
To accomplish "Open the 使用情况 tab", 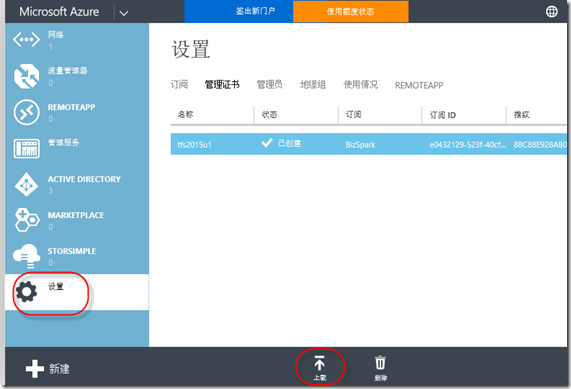I will point(361,85).
